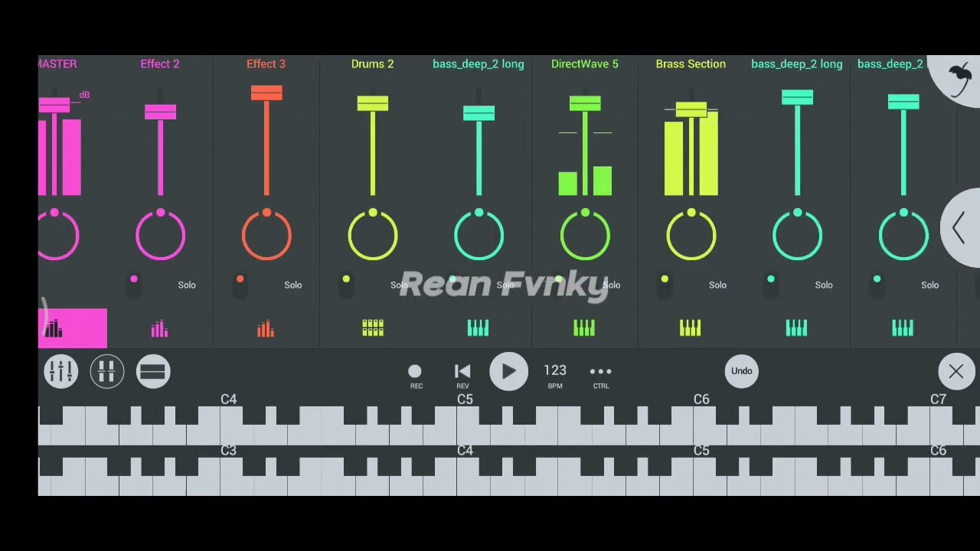Screen dimensions: 980x551
Task: Open the Brass Section keyboard icon
Action: click(691, 328)
